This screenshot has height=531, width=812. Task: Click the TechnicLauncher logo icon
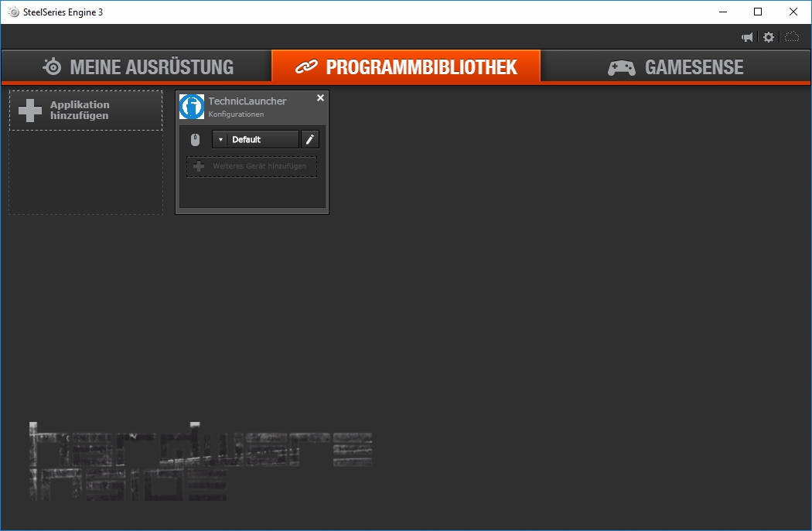click(192, 107)
